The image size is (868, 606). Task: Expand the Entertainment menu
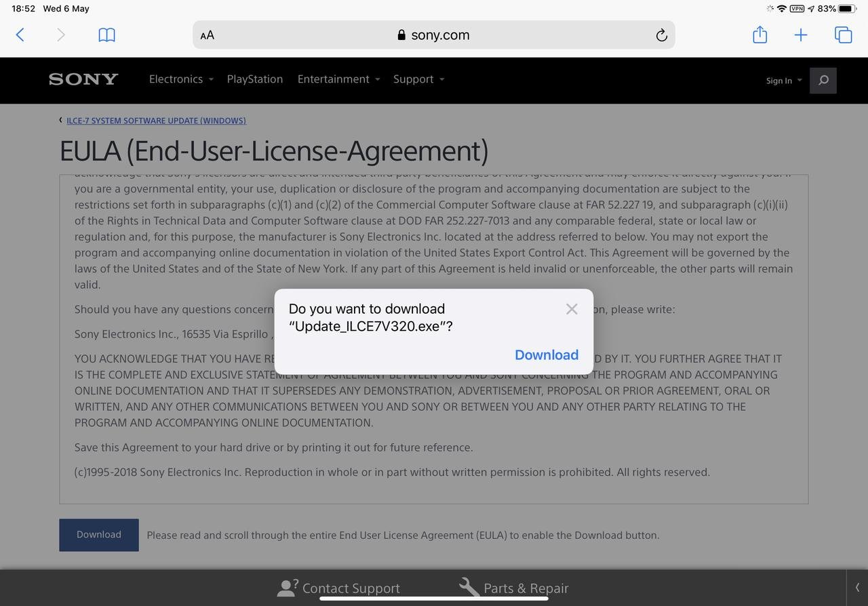[338, 79]
